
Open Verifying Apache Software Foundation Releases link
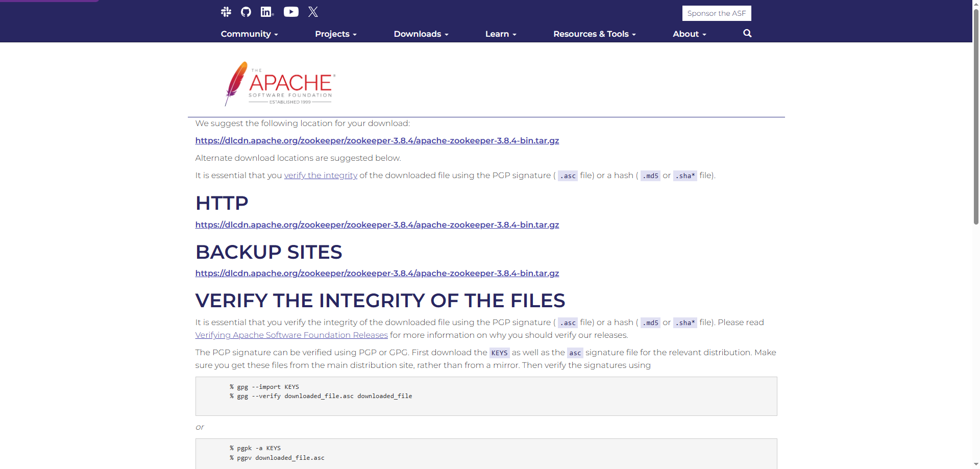coord(291,335)
